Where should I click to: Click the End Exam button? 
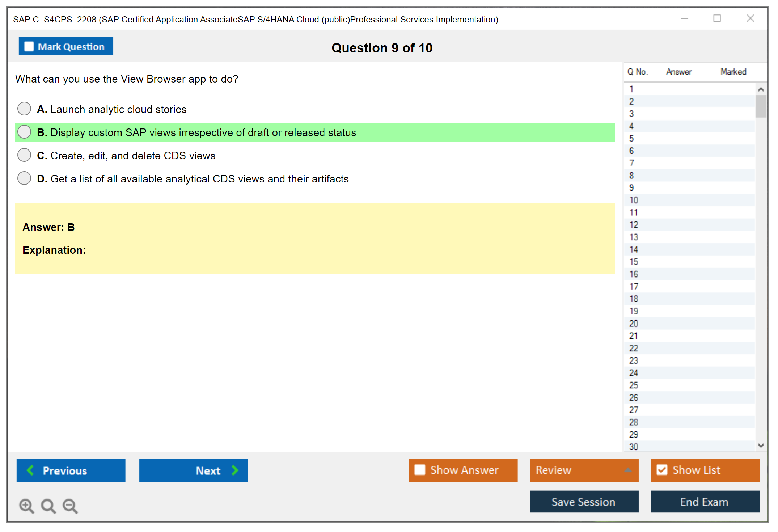click(705, 502)
